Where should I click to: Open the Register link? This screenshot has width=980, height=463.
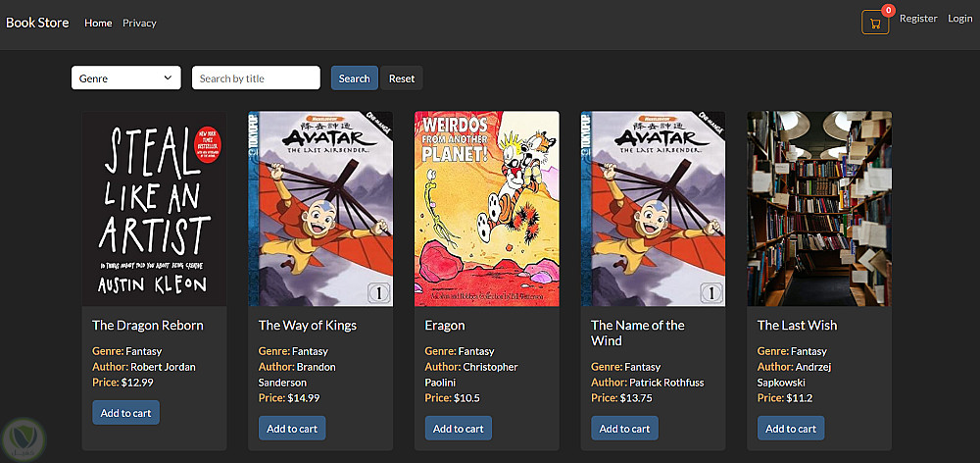918,19
